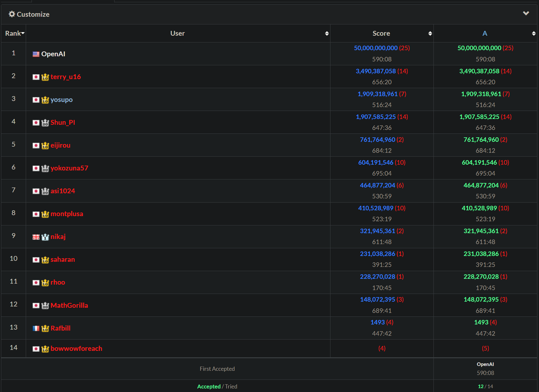Viewport: 539px width, 392px height.
Task: Click the Customize gear icon
Action: pyautogui.click(x=12, y=14)
